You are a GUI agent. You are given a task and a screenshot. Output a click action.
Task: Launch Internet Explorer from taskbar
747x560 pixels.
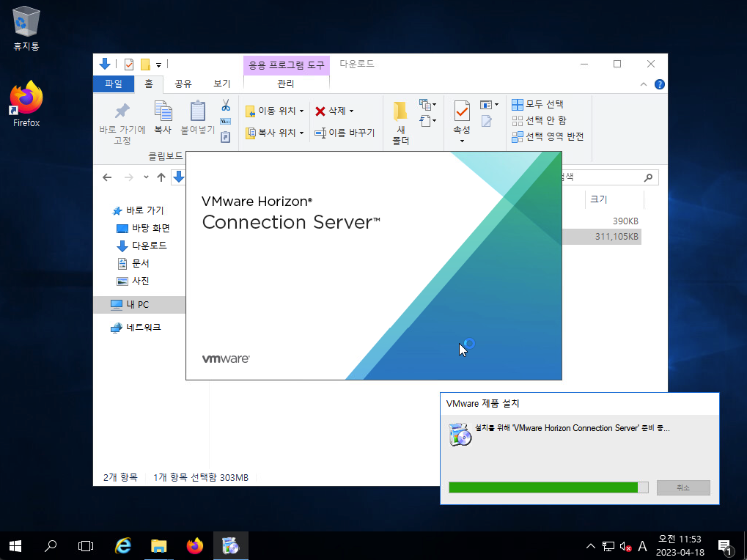pyautogui.click(x=123, y=546)
